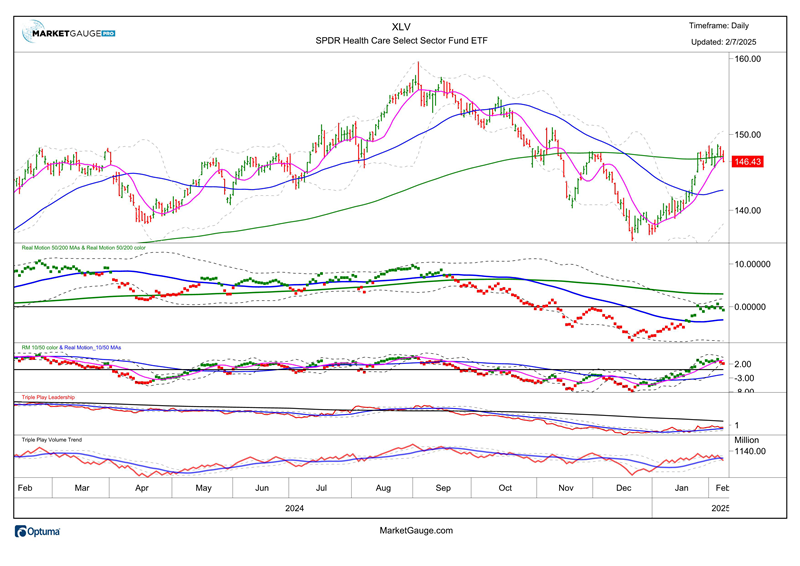Screen dimensions: 800x566
Task: Open the MarketGauge.com footer link
Action: (417, 531)
